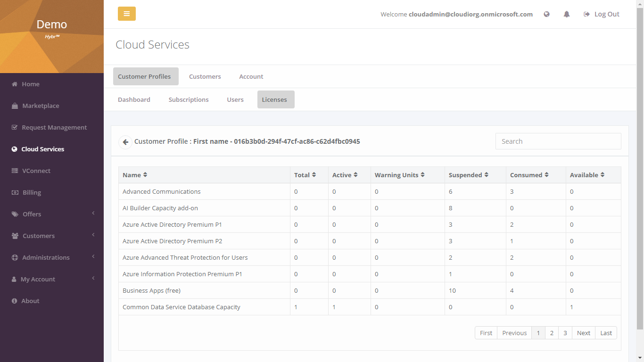644x362 pixels.
Task: Toggle sorting on the Consumed column
Action: pos(529,175)
